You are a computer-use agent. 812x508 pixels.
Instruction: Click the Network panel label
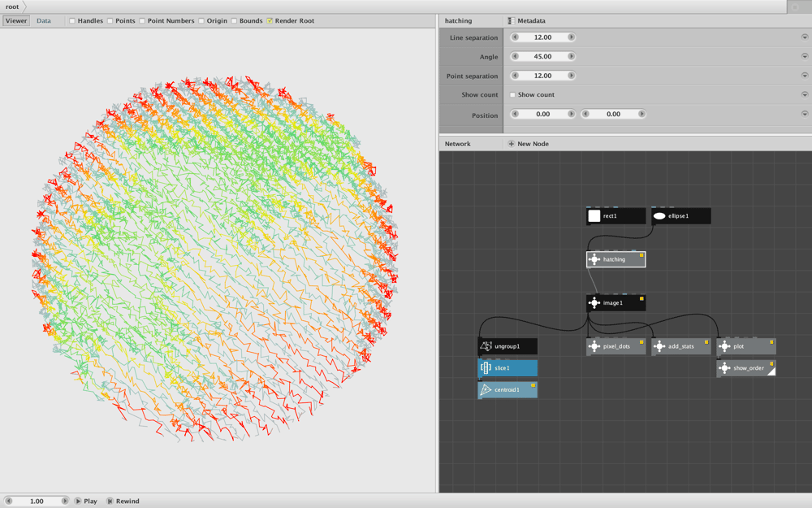click(x=458, y=144)
